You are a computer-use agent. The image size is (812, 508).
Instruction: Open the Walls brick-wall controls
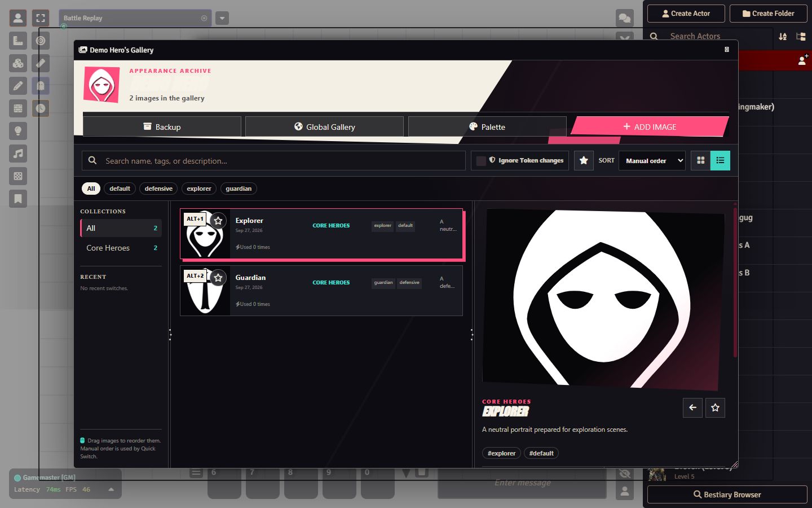18,108
